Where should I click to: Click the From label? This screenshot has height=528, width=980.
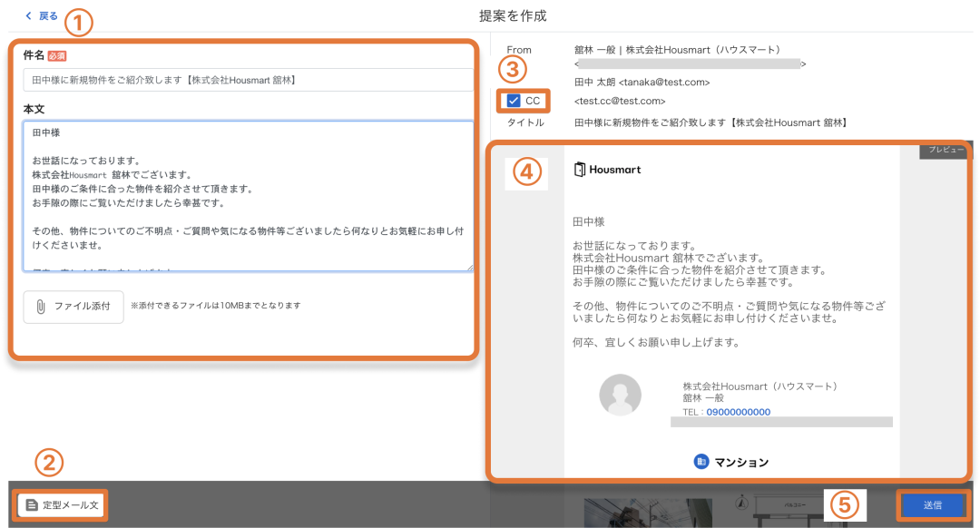pyautogui.click(x=519, y=49)
